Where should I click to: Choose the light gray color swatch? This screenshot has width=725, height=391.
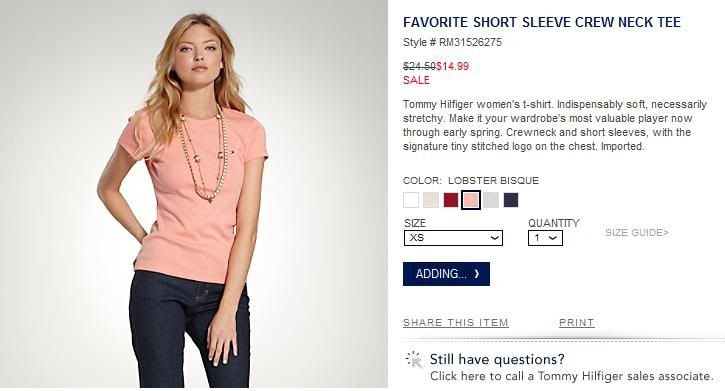point(491,200)
